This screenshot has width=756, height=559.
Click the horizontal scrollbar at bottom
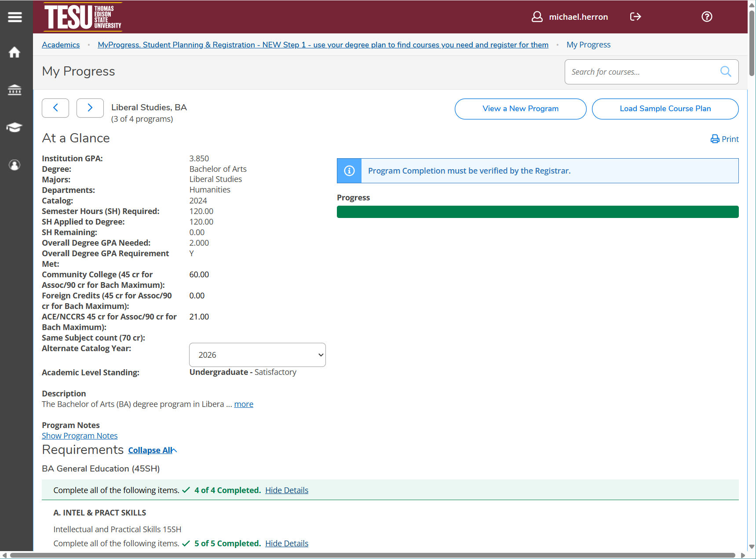pos(372,555)
